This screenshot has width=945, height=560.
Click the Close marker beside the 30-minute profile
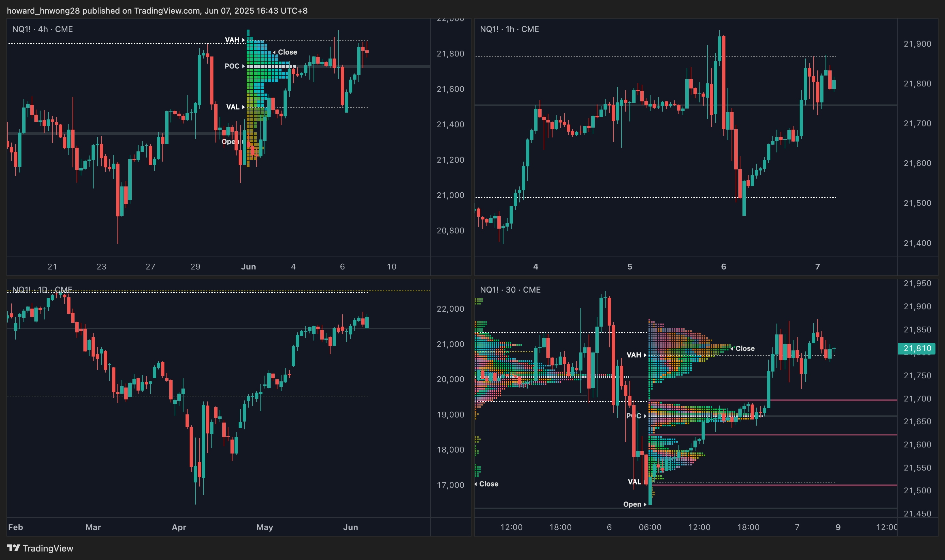pyautogui.click(x=743, y=348)
